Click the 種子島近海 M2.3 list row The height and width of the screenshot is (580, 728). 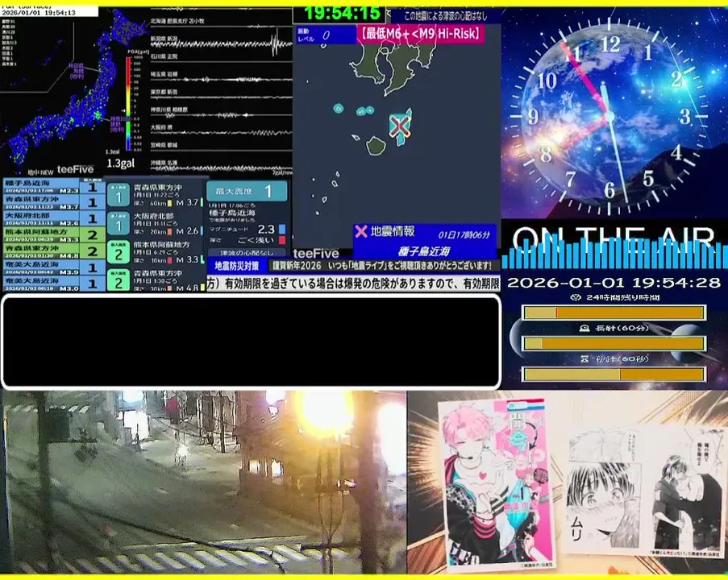click(54, 187)
